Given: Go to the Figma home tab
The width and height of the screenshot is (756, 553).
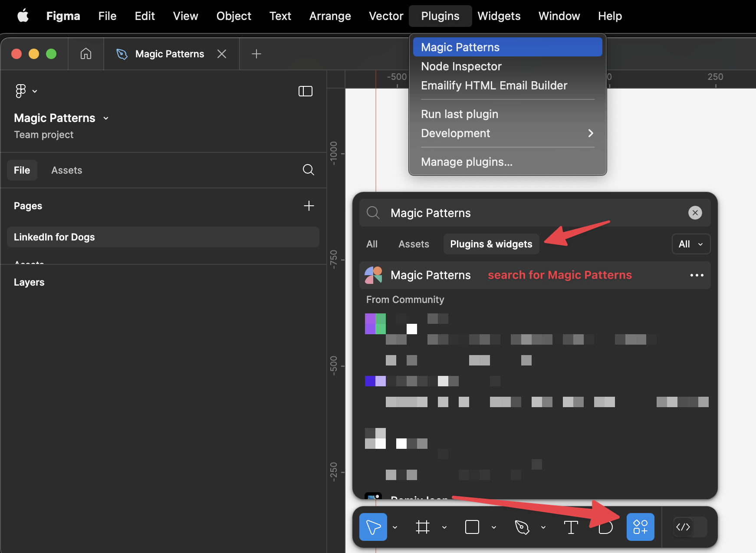Looking at the screenshot, I should tap(86, 54).
